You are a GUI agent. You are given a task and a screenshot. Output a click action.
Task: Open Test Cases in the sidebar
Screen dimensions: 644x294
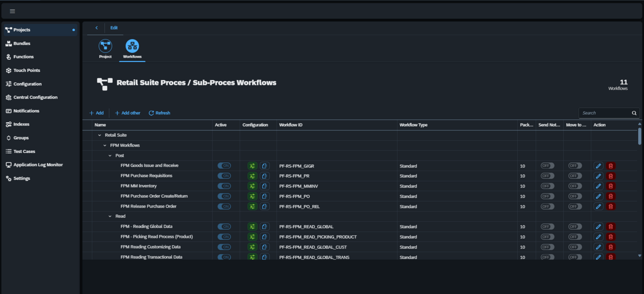tap(24, 151)
